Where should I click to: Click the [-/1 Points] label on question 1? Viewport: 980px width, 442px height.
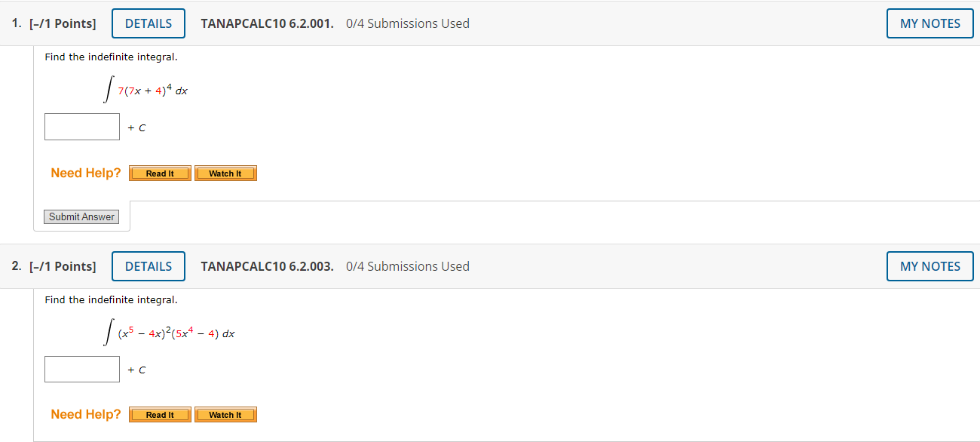pyautogui.click(x=63, y=23)
